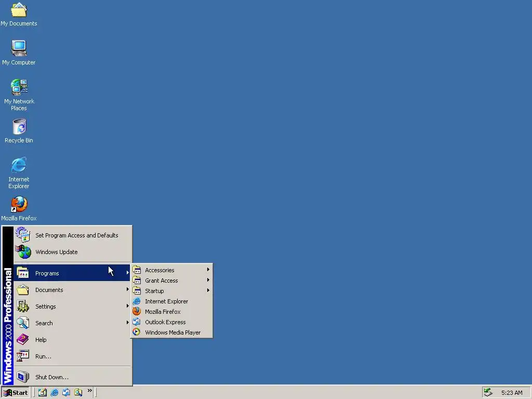Image resolution: width=532 pixels, height=399 pixels.
Task: Launch Mozilla Firefox from Programs menu
Action: click(x=172, y=312)
